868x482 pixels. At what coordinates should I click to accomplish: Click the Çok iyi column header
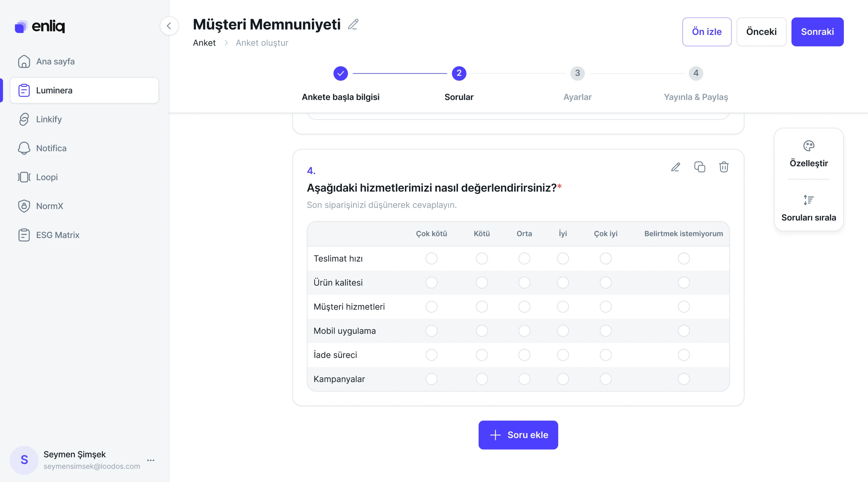[x=605, y=234]
